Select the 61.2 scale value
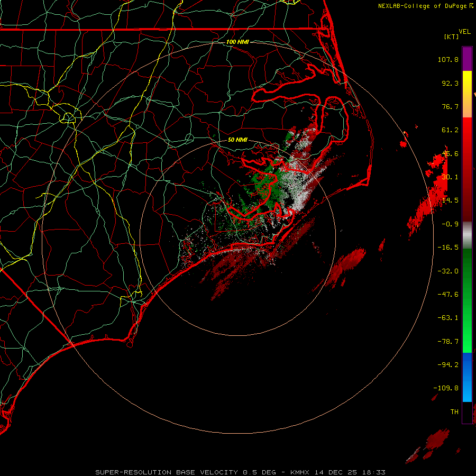 click(450, 130)
